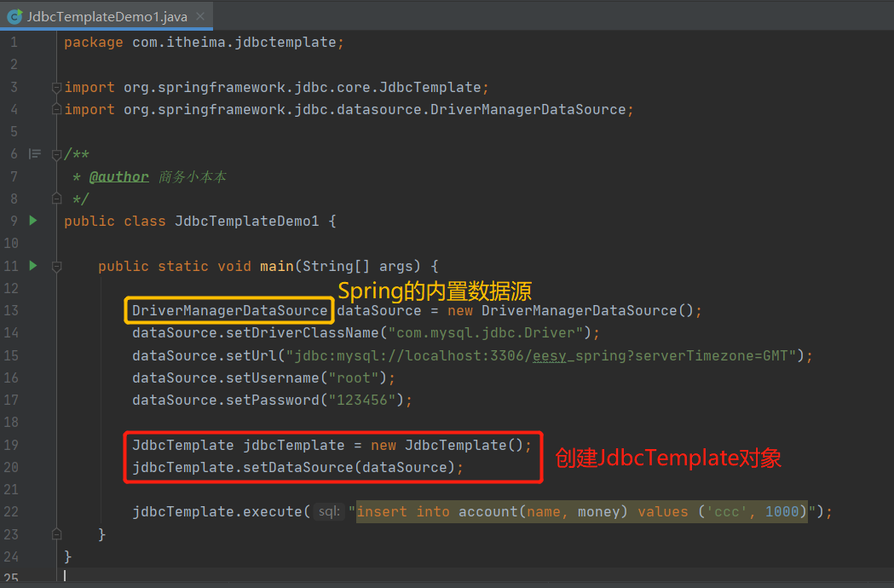The height and width of the screenshot is (588, 894).
Task: Click line number 22 in the gutter
Action: pos(11,511)
